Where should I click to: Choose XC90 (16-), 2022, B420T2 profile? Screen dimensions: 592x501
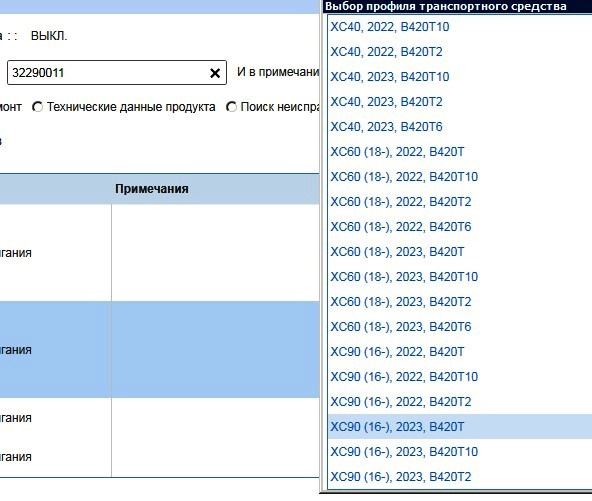(460, 402)
